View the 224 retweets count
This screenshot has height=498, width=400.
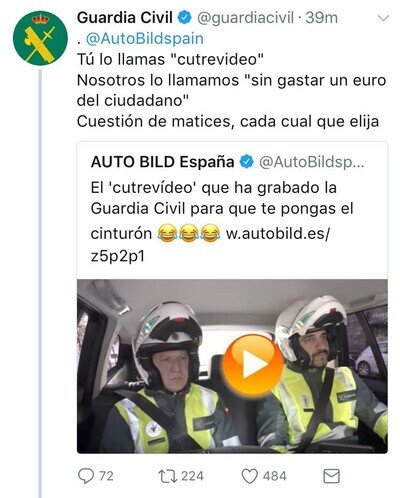click(192, 476)
